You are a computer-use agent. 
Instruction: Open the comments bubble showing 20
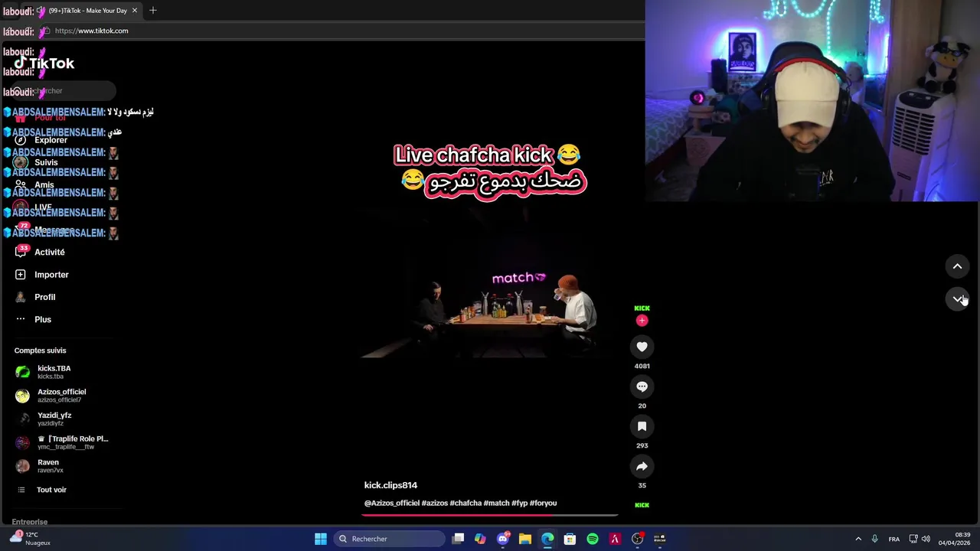click(642, 386)
